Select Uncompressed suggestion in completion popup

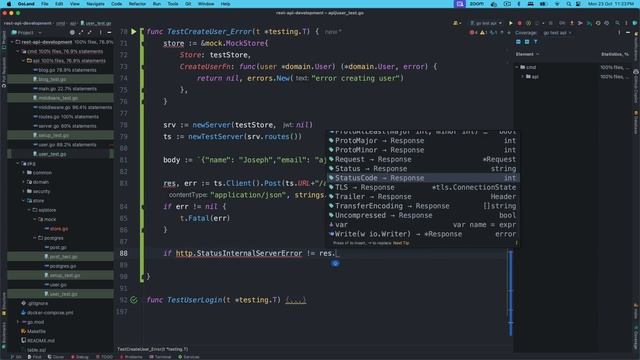pos(423,216)
